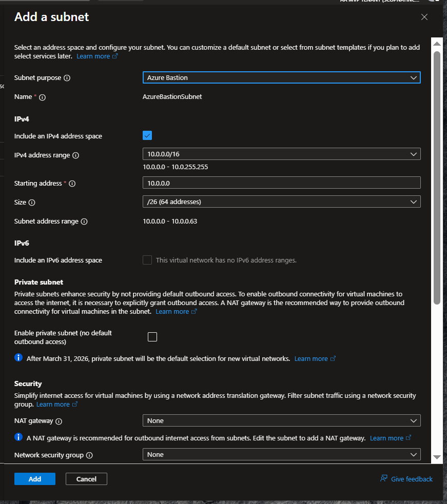Click the info icon beside Starting address
The width and height of the screenshot is (447, 504).
click(72, 184)
